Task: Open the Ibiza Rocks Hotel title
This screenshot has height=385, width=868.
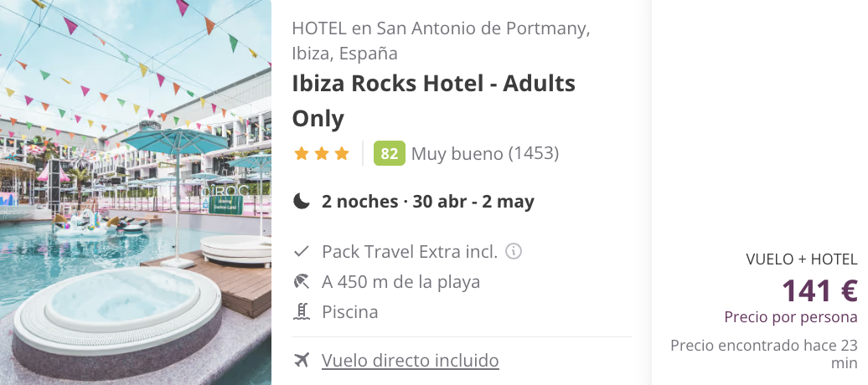Action: pyautogui.click(x=433, y=100)
